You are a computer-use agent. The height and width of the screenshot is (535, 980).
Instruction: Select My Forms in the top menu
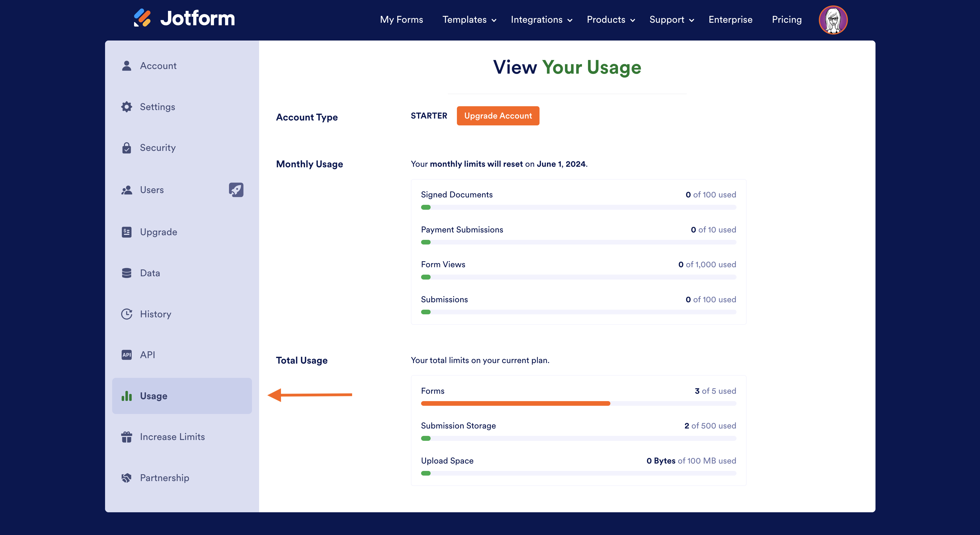click(401, 19)
